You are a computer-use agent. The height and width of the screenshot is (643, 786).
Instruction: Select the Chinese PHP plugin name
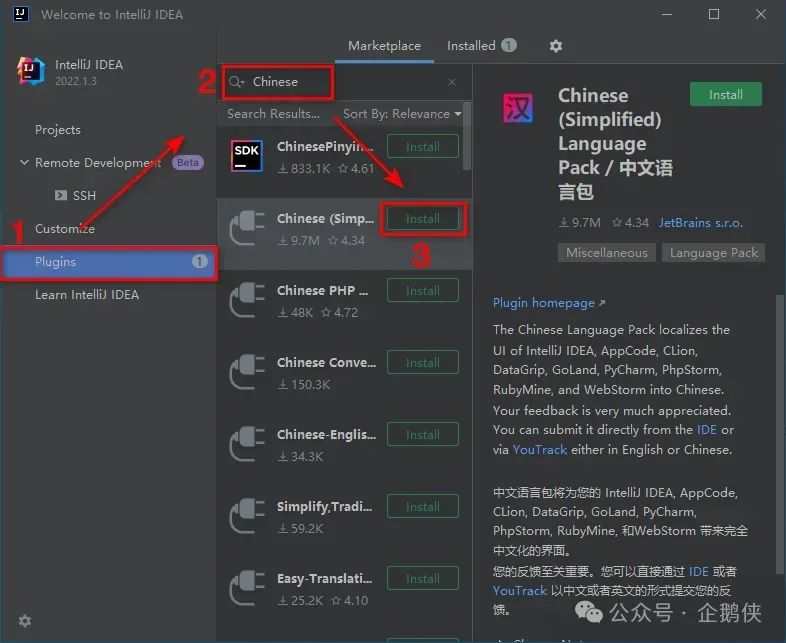(322, 291)
